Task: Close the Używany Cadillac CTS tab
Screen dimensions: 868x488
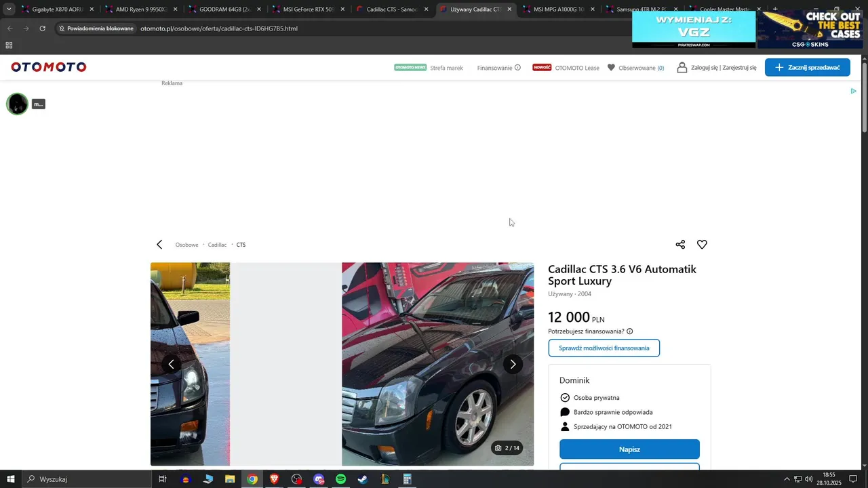Action: click(509, 9)
